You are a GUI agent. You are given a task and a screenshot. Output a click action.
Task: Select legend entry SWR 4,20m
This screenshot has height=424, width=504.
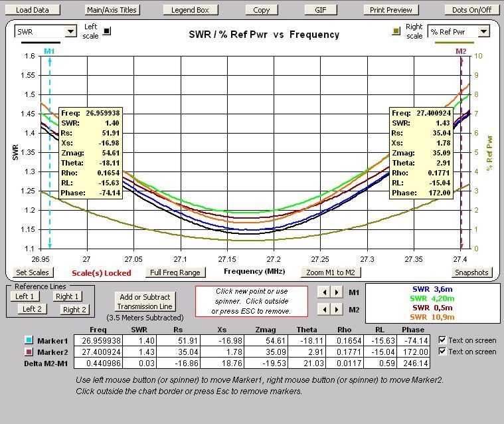pyautogui.click(x=433, y=298)
